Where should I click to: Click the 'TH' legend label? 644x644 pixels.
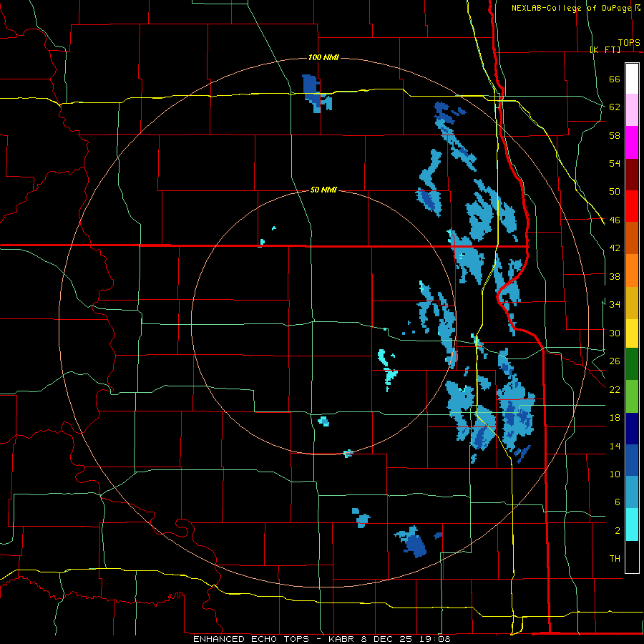[615, 559]
